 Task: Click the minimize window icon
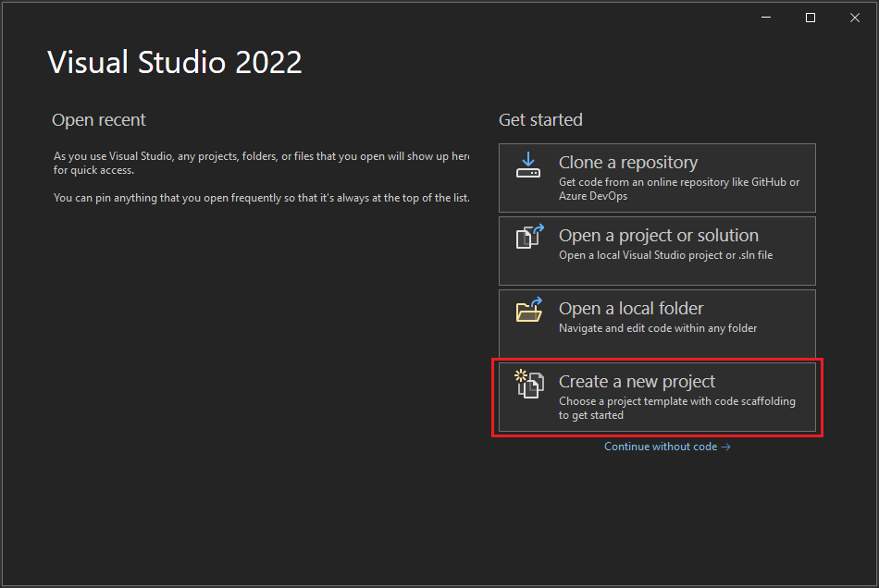[765, 17]
